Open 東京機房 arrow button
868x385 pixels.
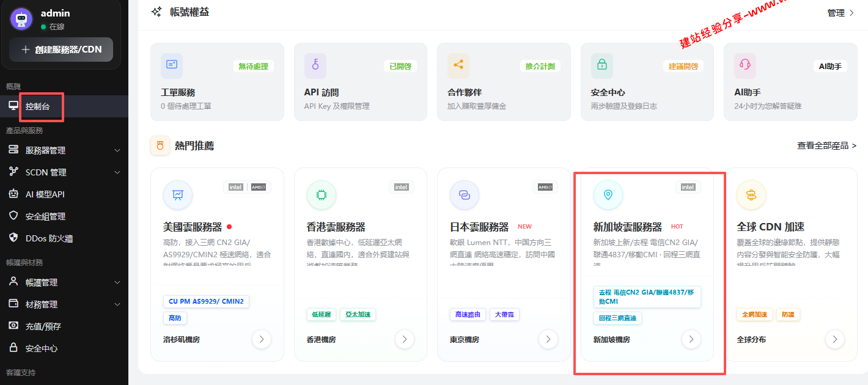tap(548, 339)
